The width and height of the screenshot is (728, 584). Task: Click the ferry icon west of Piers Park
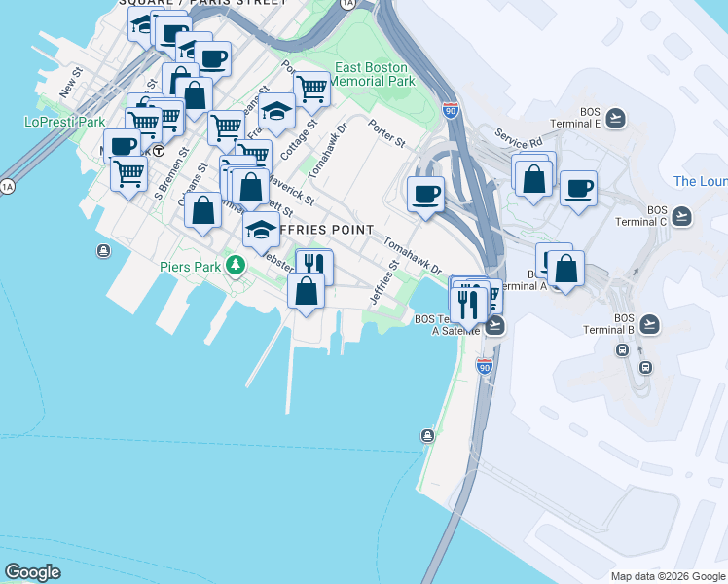[x=103, y=251]
